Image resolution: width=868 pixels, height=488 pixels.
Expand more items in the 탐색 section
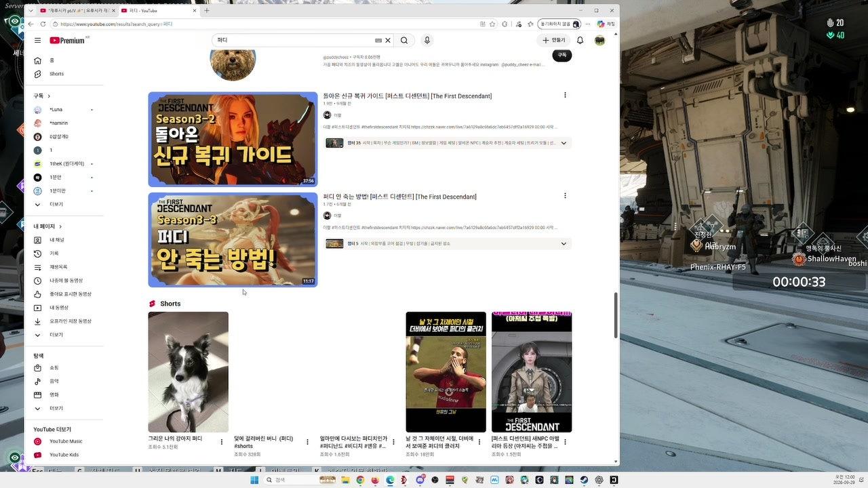pyautogui.click(x=64, y=409)
